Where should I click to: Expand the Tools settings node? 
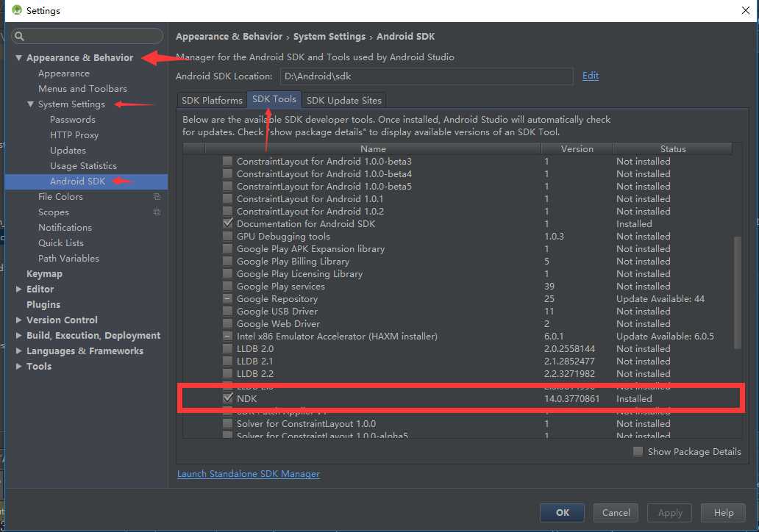click(x=18, y=367)
